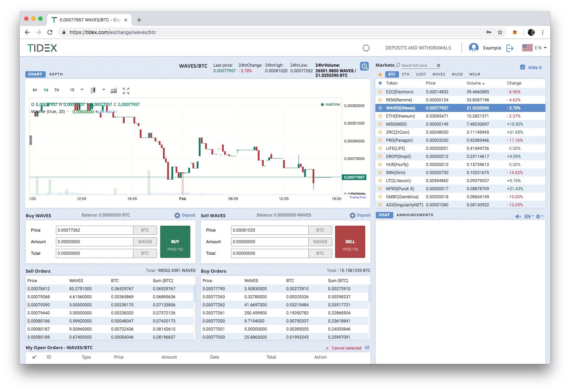Image resolution: width=570 pixels, height=392 pixels.
Task: Favorite the MSD(MSD) market star
Action: 380,124
